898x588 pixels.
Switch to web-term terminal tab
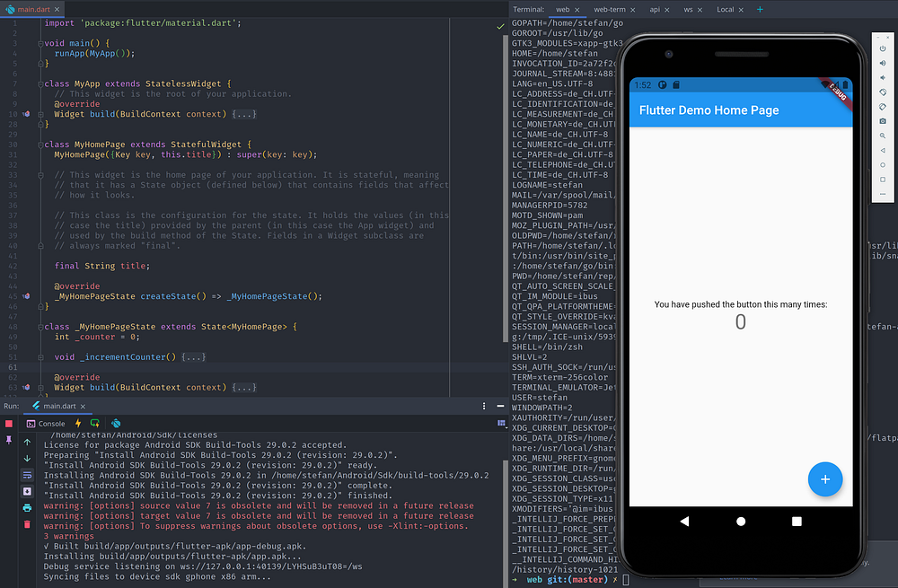(610, 10)
